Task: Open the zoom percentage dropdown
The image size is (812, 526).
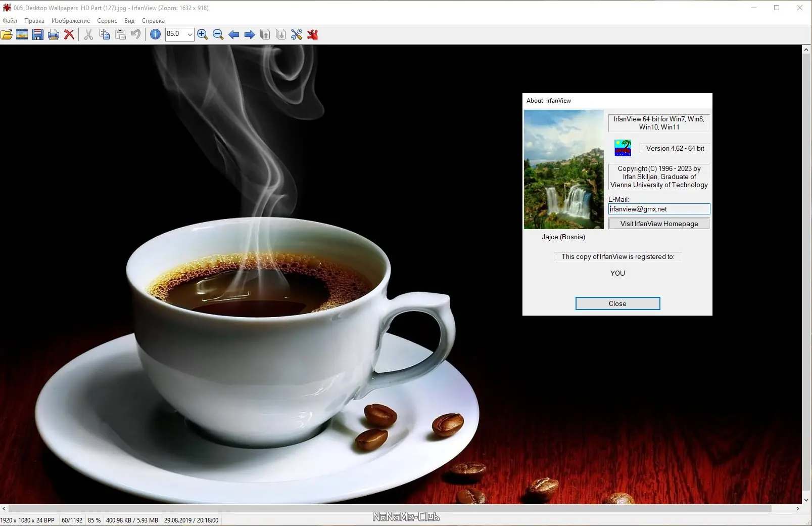Action: [x=189, y=34]
